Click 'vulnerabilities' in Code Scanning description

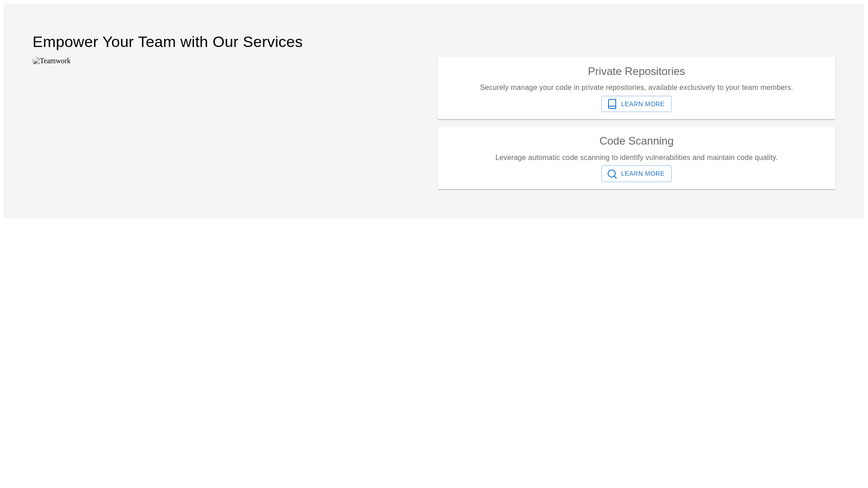[x=668, y=158]
